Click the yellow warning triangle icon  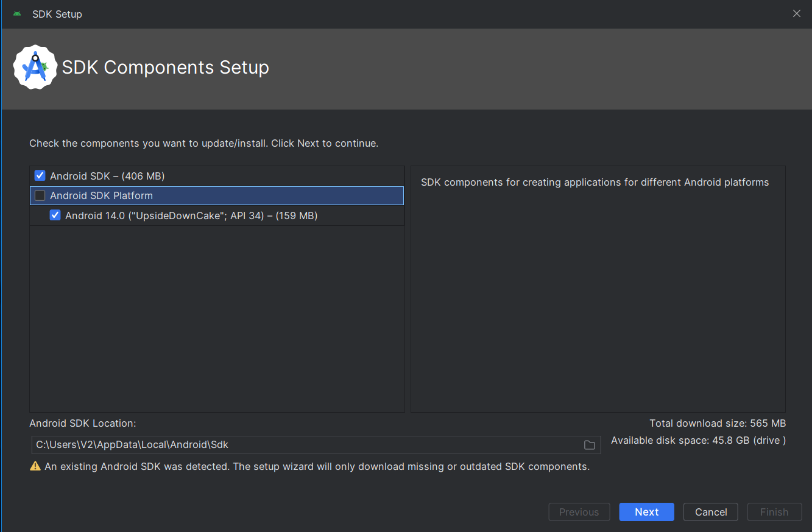click(x=35, y=467)
